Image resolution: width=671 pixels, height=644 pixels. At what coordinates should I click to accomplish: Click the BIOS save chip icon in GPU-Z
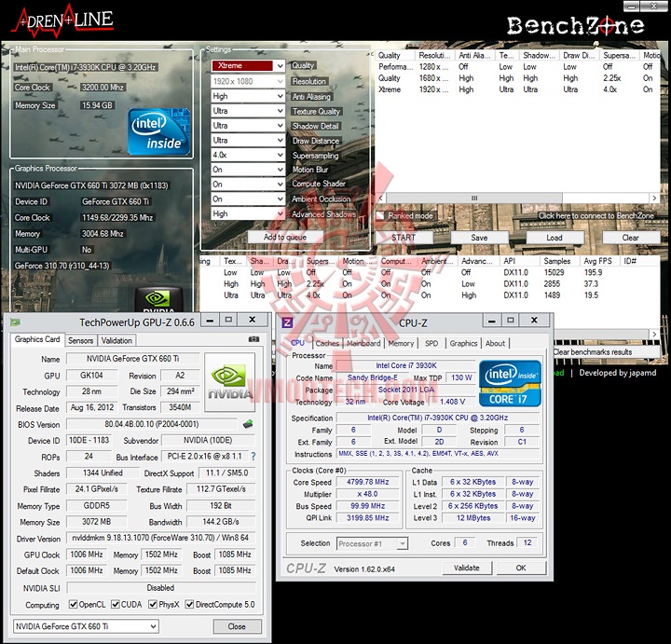coord(247,424)
